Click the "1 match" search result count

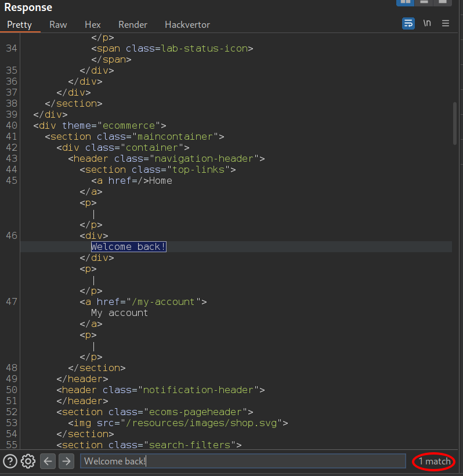tap(435, 462)
